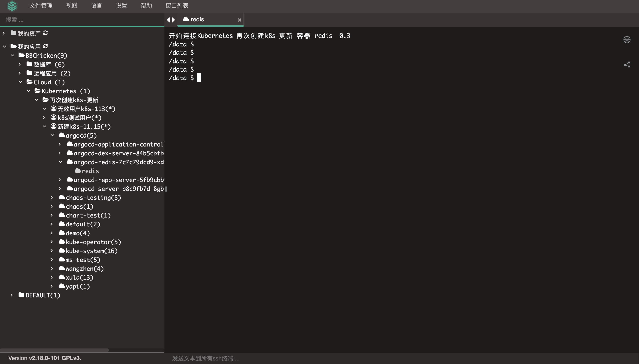Open the 窗口列表 menu
This screenshot has width=639, height=364.
pyautogui.click(x=177, y=6)
